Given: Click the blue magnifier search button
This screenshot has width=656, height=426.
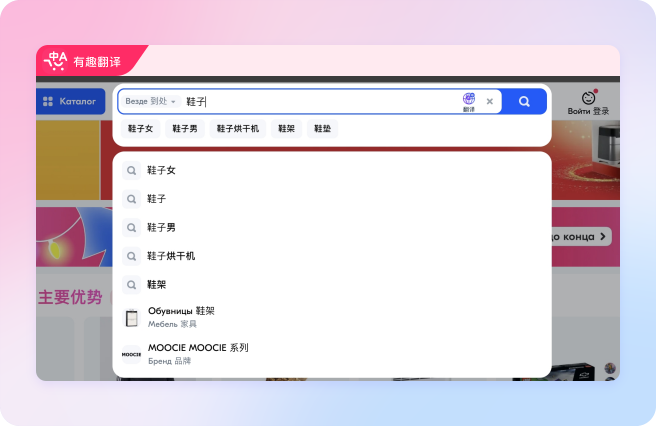Looking at the screenshot, I should 524,101.
